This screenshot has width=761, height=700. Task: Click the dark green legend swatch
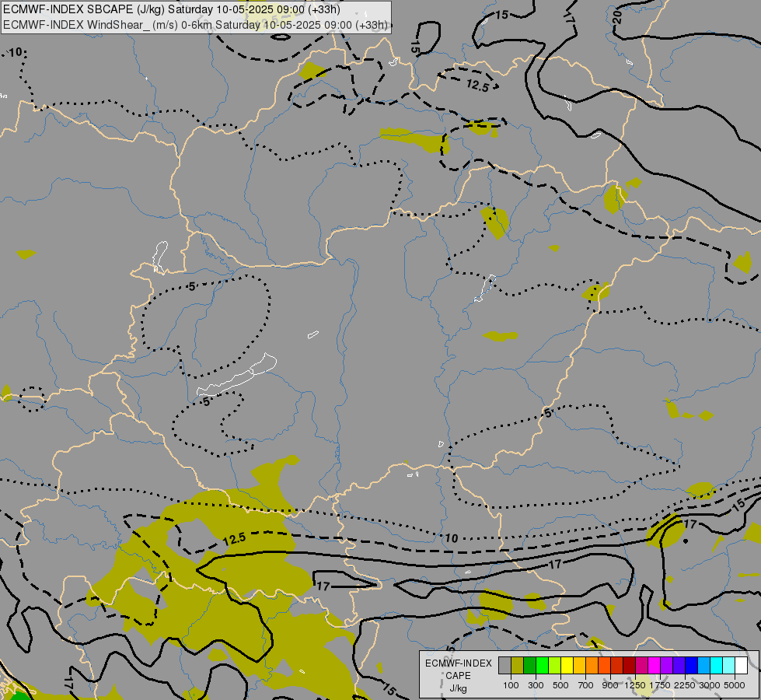[529, 666]
